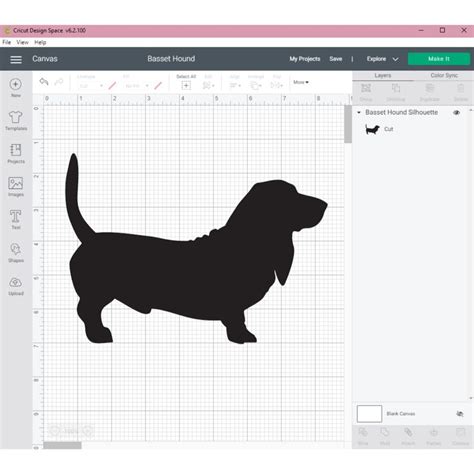Screen dimensions: 474x474
Task: Click the Duplicate icon in Layers panel
Action: (x=430, y=88)
